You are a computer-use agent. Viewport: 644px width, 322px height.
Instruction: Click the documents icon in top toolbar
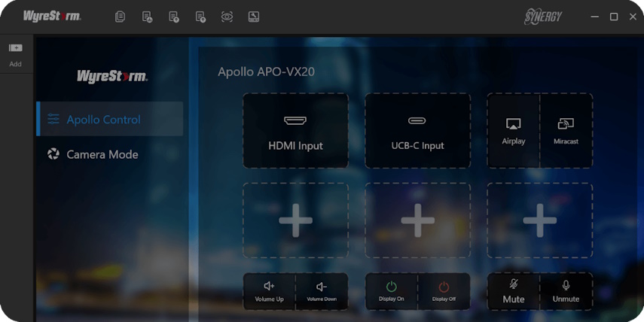120,17
